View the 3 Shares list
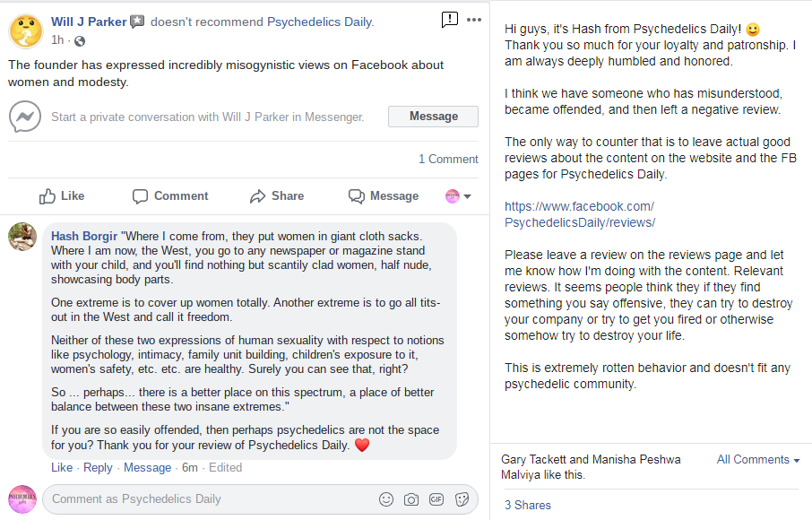Image resolution: width=812 pixels, height=520 pixels. click(528, 505)
